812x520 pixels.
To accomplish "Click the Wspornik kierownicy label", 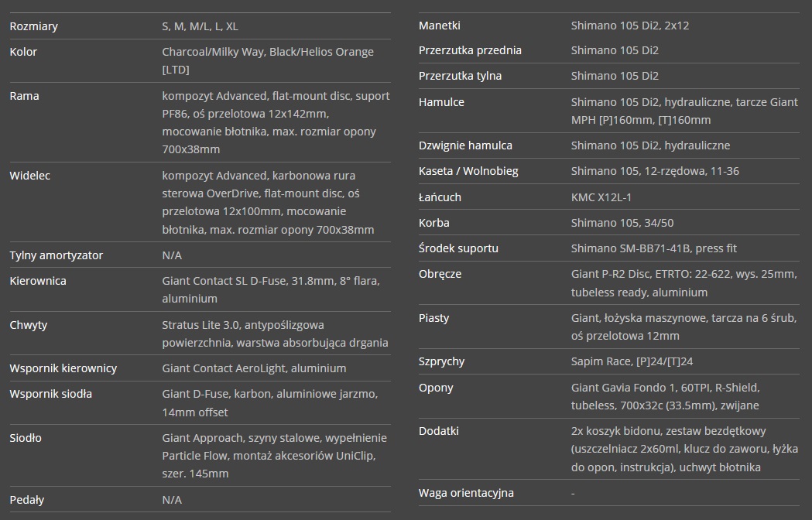I will (63, 368).
